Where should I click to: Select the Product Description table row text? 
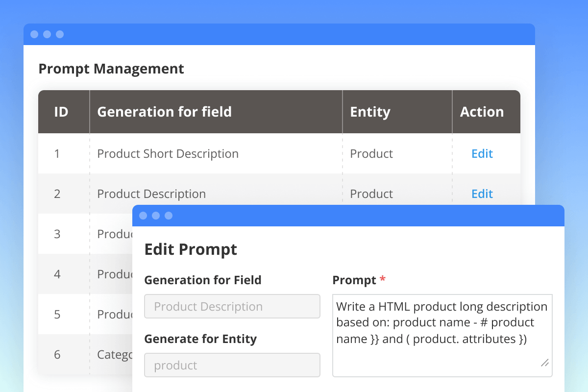(151, 194)
